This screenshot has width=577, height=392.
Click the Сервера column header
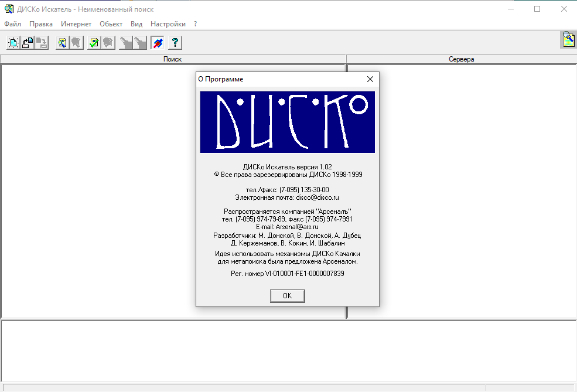(x=462, y=59)
